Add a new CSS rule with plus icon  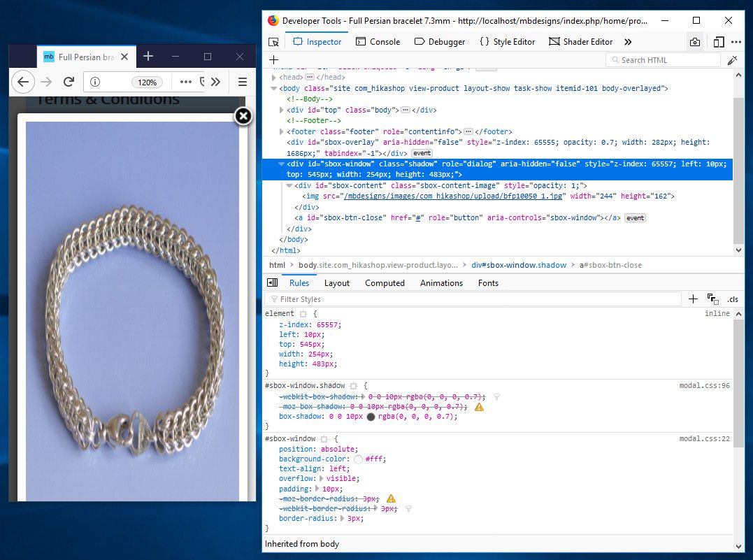coord(693,299)
